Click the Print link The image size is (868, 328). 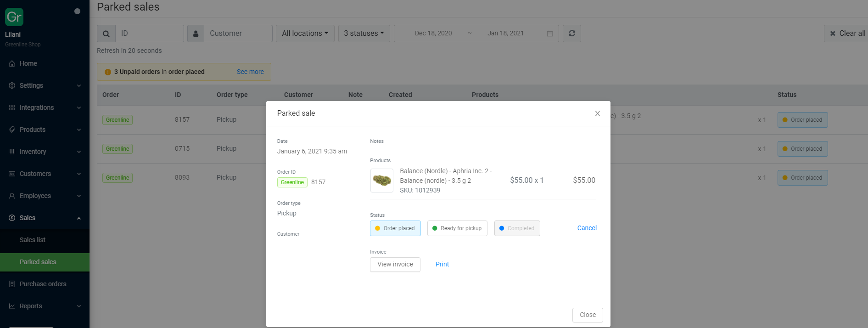click(442, 264)
